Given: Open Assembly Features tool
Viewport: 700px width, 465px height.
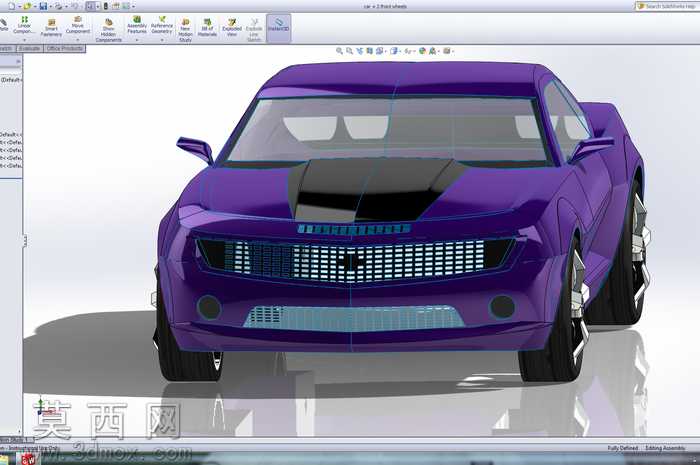Looking at the screenshot, I should 137,25.
